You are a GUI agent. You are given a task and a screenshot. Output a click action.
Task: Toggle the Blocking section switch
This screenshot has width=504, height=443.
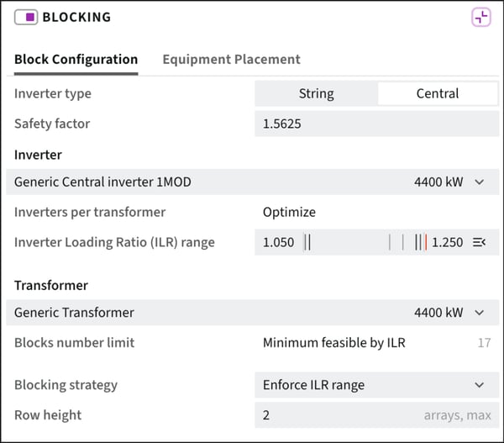coord(26,17)
